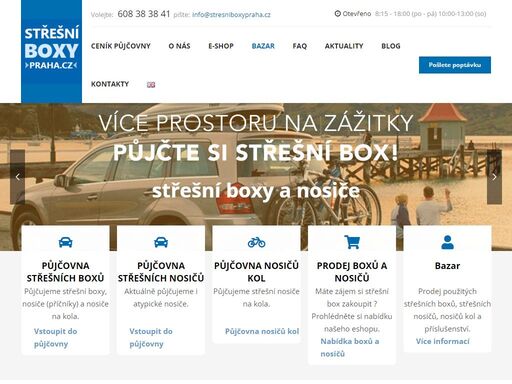The width and height of the screenshot is (512, 384).
Task: Switch language via the English flag icon
Action: coord(151,85)
